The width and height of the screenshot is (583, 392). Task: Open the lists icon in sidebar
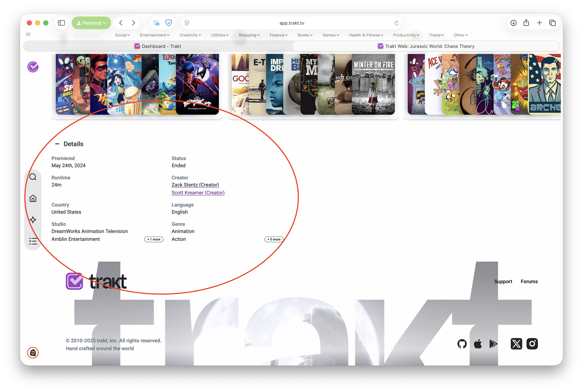33,241
